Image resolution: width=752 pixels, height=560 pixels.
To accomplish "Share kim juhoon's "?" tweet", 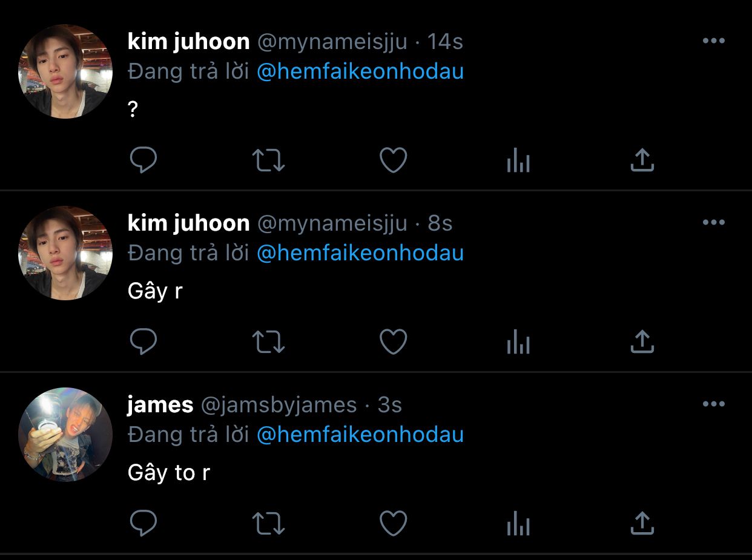I will tap(642, 160).
